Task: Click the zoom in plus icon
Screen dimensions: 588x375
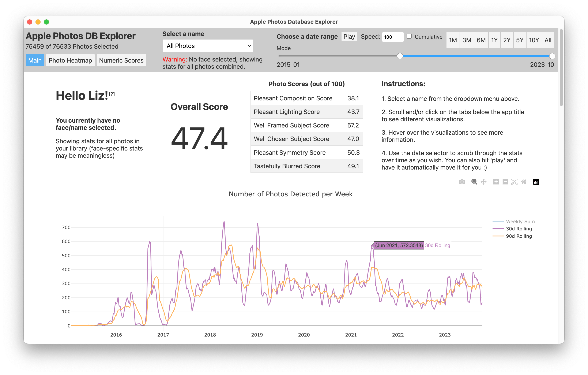Action: (x=496, y=182)
